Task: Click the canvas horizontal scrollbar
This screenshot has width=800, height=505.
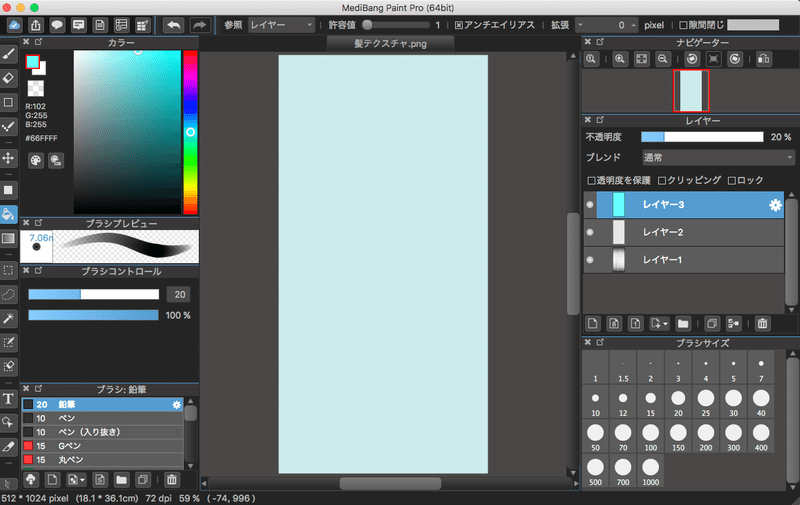Action: [390, 483]
